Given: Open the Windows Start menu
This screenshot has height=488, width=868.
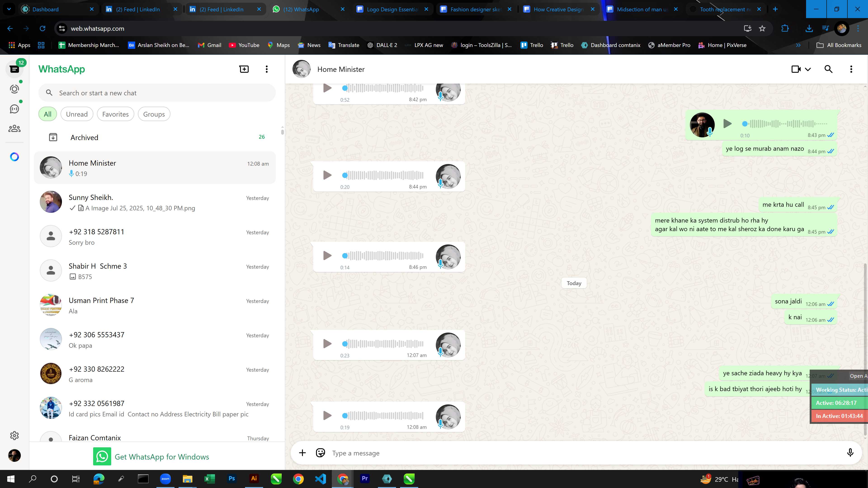Looking at the screenshot, I should 11,479.
